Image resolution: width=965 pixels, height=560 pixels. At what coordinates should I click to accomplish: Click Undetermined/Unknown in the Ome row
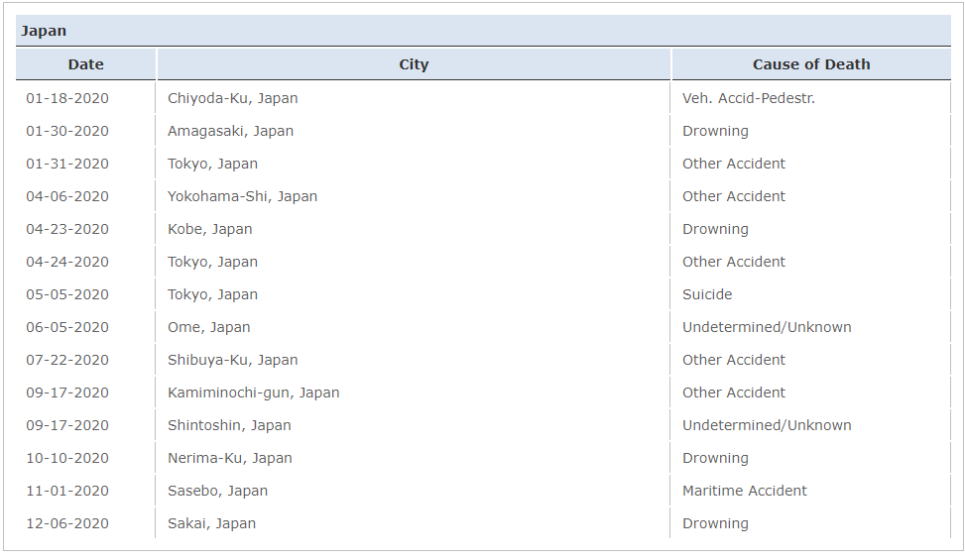(767, 327)
